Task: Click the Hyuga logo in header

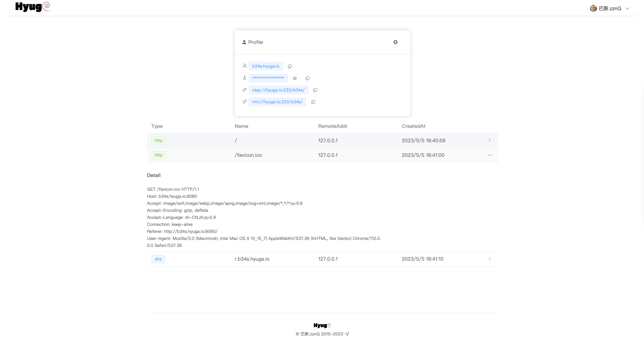Action: point(33,7)
